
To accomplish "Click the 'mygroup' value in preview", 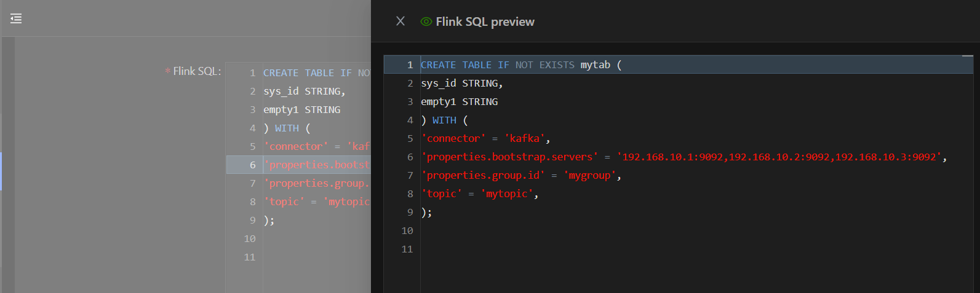I will [590, 175].
